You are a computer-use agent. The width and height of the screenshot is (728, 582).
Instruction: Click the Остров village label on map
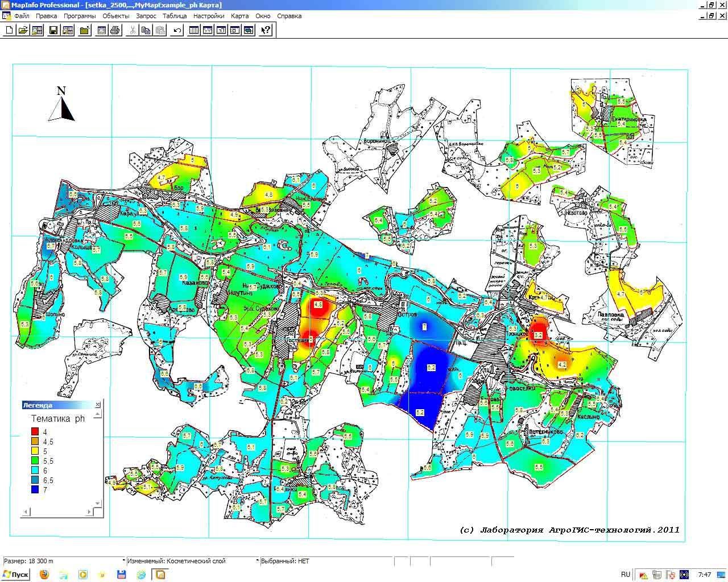[407, 314]
